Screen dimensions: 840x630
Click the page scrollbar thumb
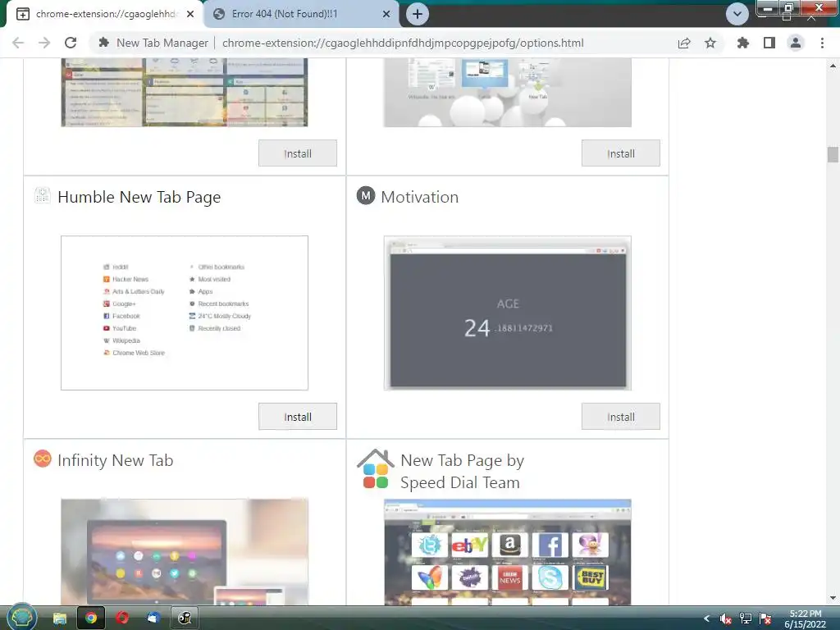[x=833, y=154]
